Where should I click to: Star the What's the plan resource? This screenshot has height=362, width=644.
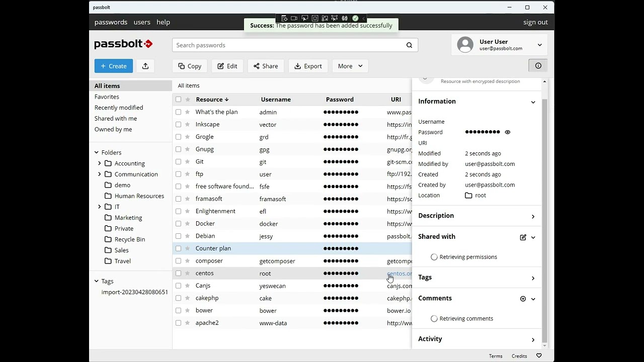(188, 112)
